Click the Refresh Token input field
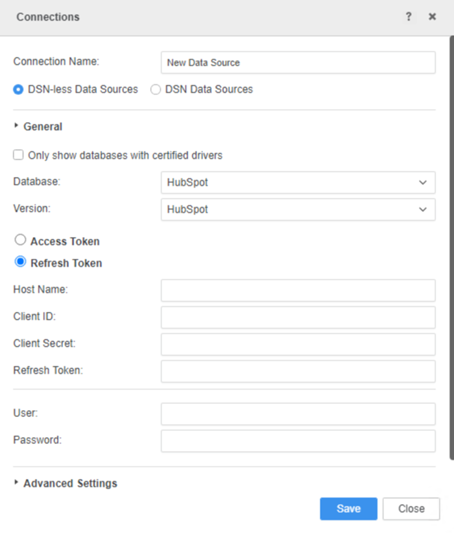Image resolution: width=454 pixels, height=533 pixels. point(298,371)
